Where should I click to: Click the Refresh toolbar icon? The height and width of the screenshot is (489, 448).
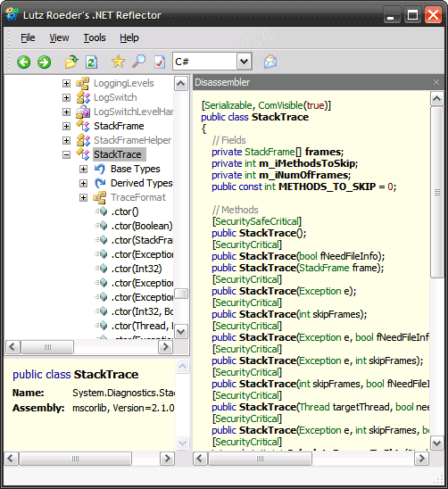click(91, 62)
